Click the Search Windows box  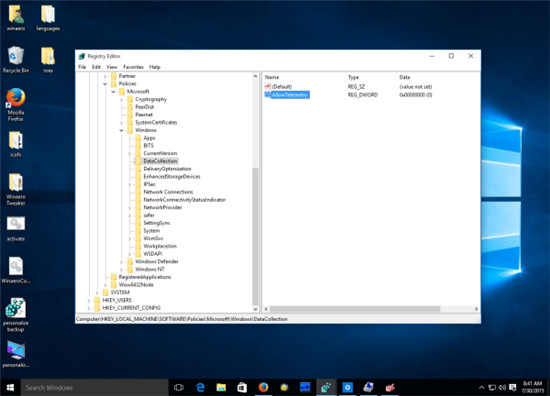pyautogui.click(x=95, y=387)
